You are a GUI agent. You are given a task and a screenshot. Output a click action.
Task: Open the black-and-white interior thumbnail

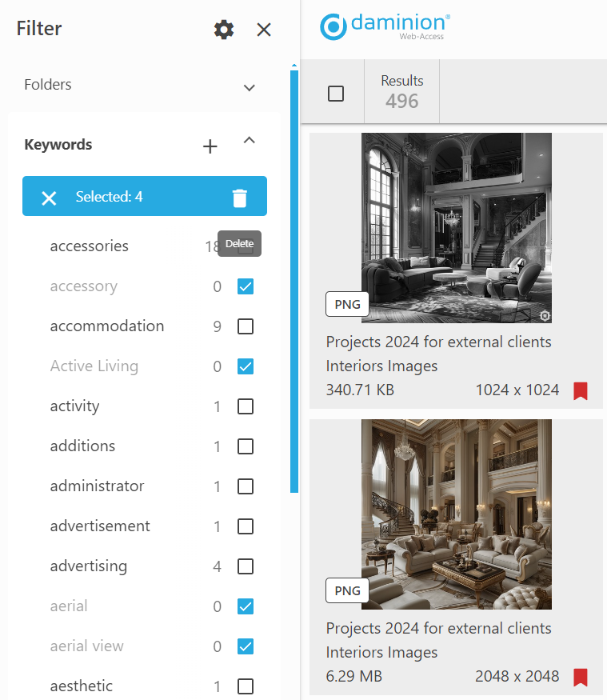456,228
